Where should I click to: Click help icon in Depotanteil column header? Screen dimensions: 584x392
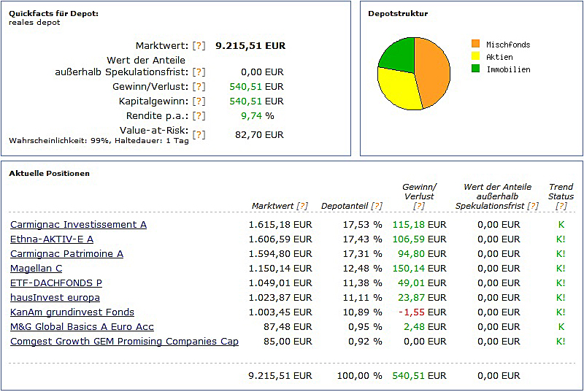(377, 206)
